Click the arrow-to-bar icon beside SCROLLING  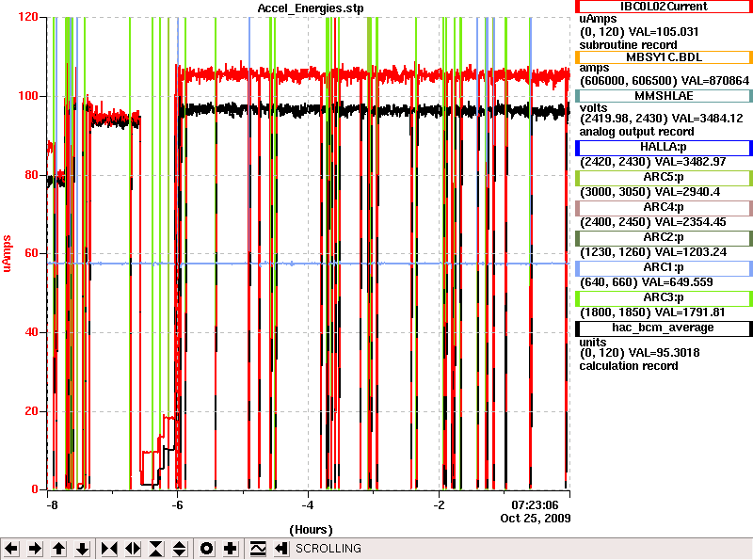[281, 549]
